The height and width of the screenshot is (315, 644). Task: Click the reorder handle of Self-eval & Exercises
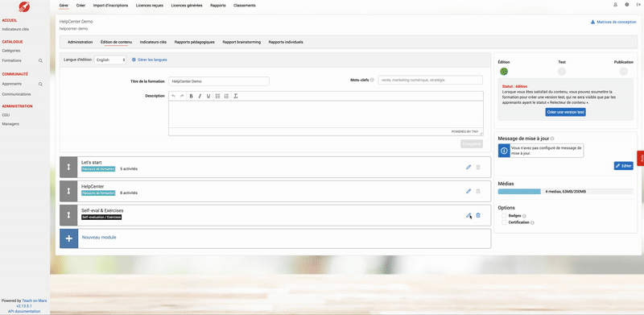point(68,215)
